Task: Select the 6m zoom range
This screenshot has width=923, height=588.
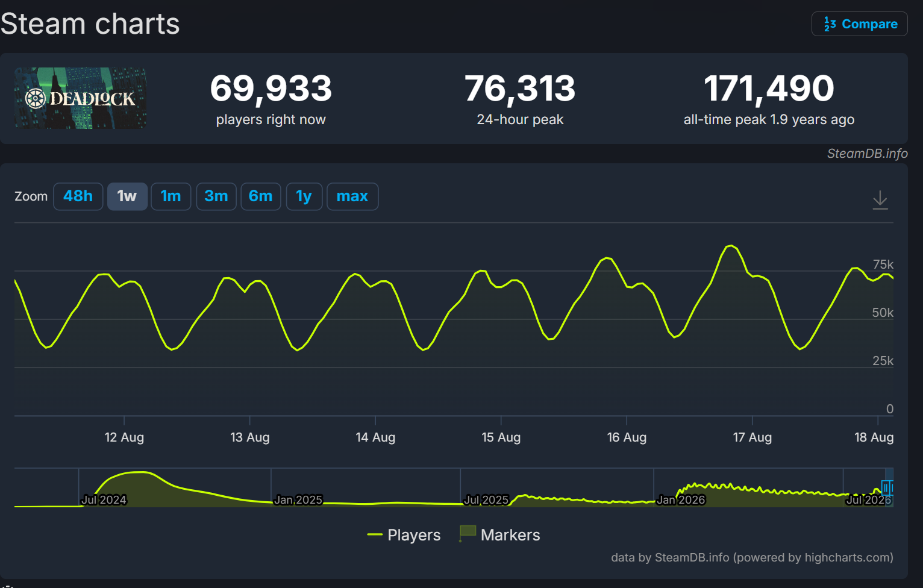Action: click(261, 196)
